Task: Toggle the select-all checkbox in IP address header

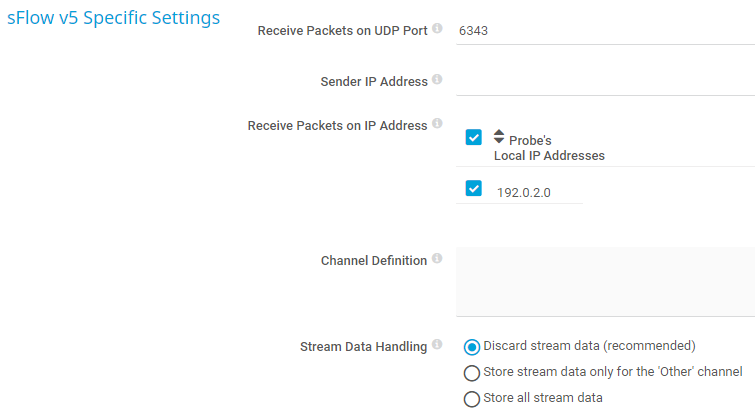Action: click(x=474, y=138)
